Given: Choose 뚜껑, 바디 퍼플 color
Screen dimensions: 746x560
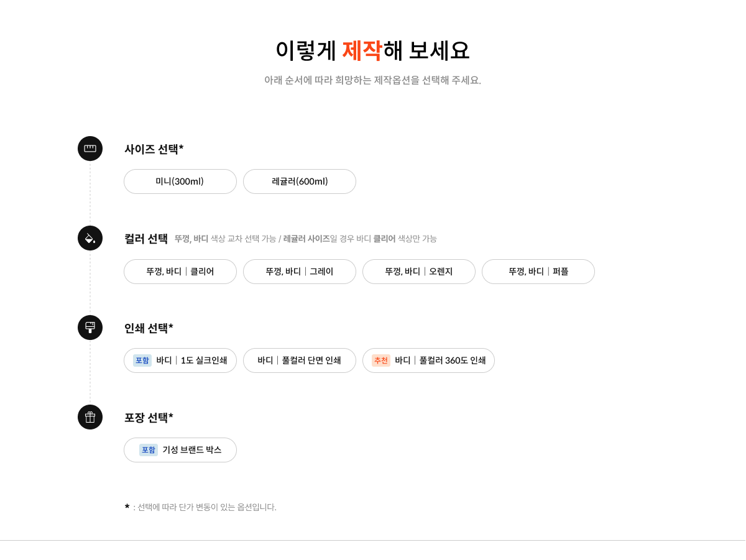Looking at the screenshot, I should click(538, 272).
